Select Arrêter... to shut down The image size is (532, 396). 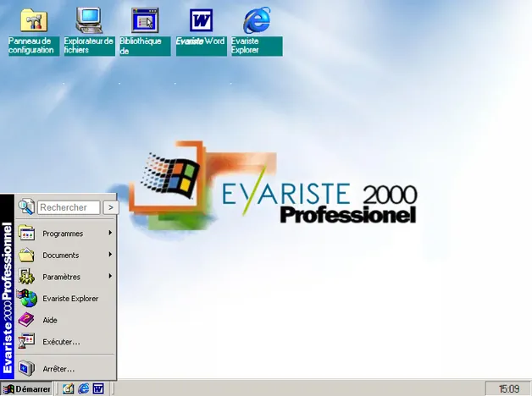pos(65,369)
